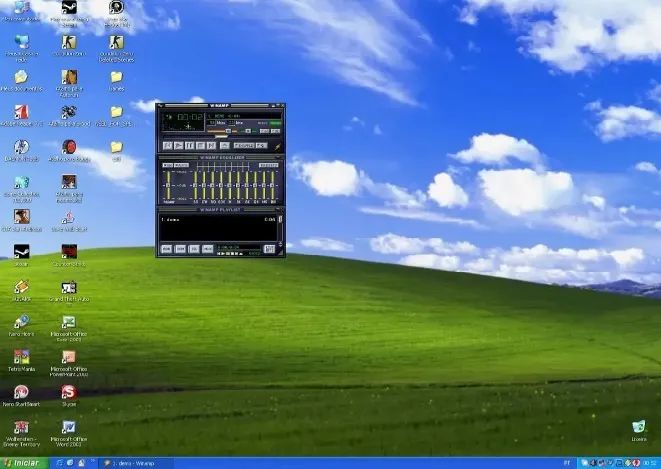Select the "1. demo" playlist entry
Image resolution: width=661 pixels, height=469 pixels.
tap(218, 220)
